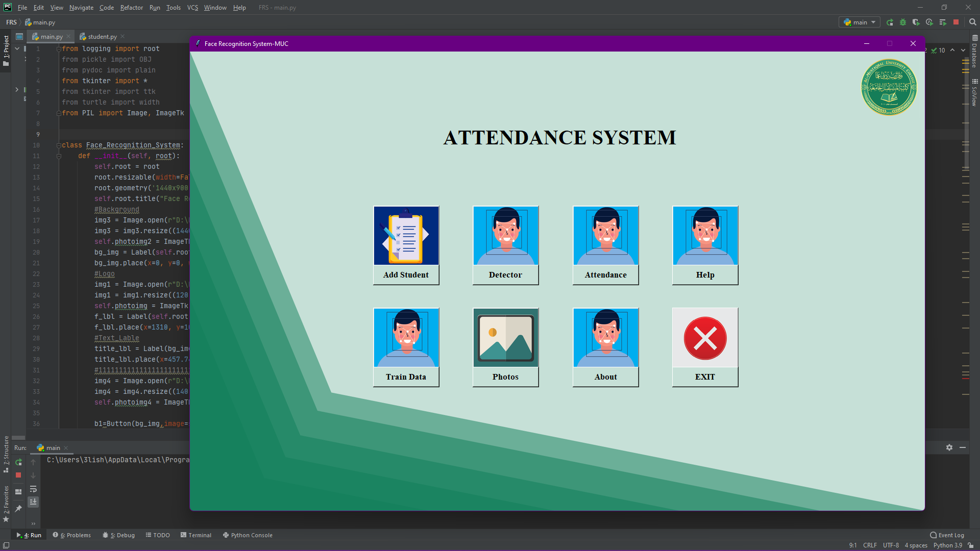Open Search Everywhere magnifier icon

coord(973,22)
